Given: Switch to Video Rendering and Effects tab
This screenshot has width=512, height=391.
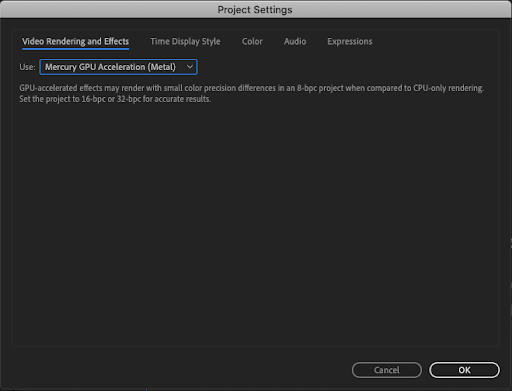Looking at the screenshot, I should click(75, 41).
